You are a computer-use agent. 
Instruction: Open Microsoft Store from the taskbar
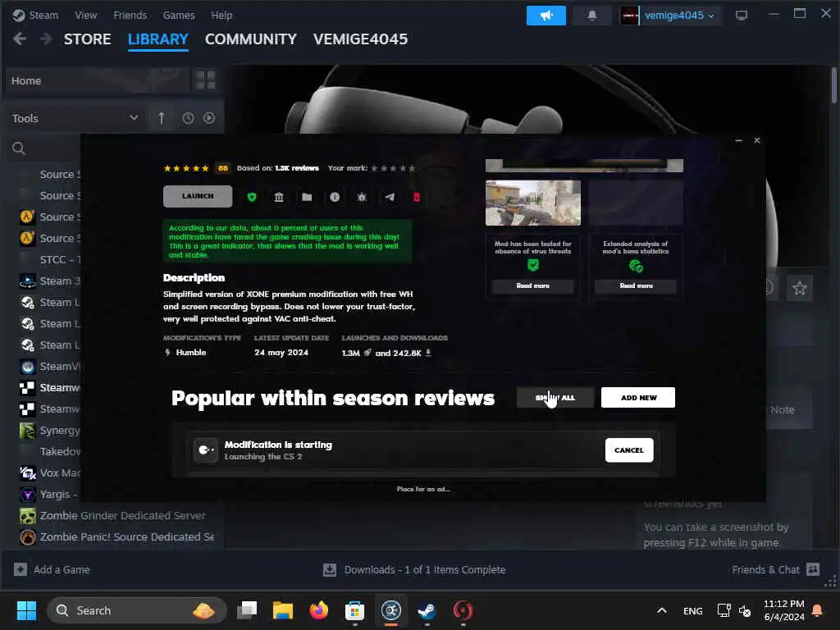click(354, 610)
